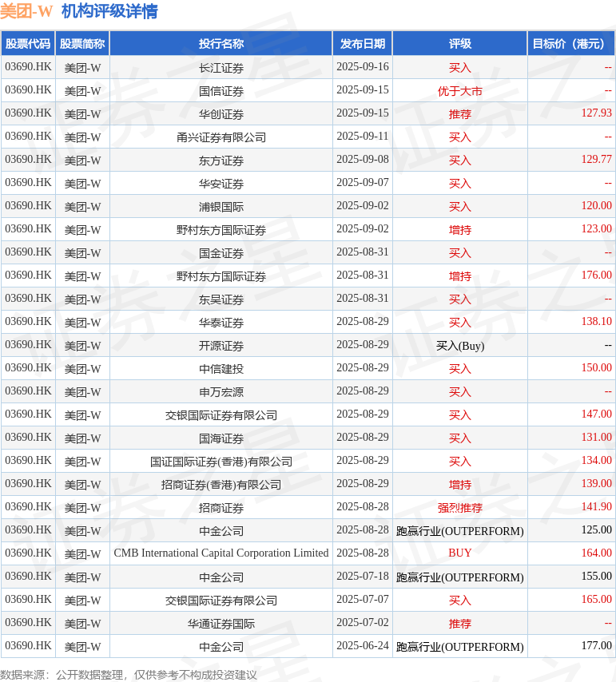Click target price 123.00
Viewport: 616px width, 682px height.
(596, 228)
